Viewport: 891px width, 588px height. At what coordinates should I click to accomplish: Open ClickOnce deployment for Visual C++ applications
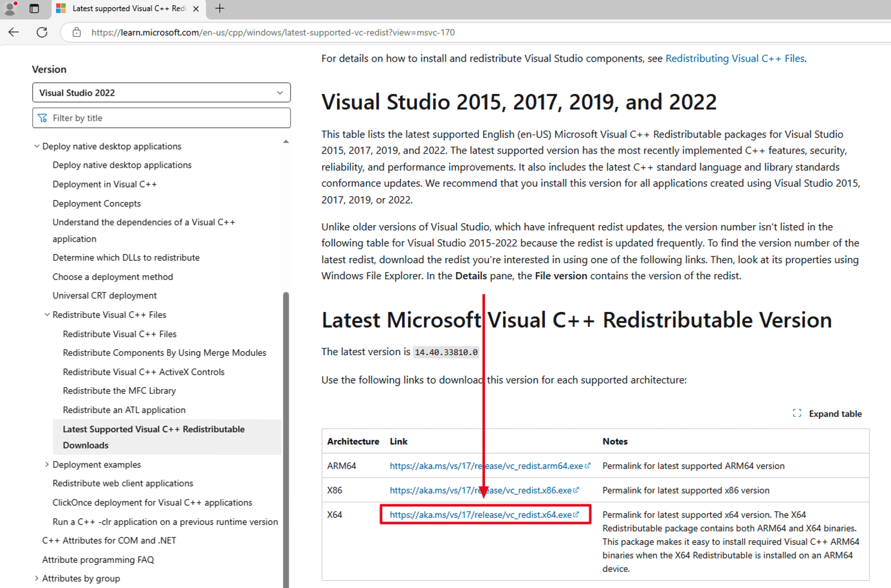pos(152,502)
